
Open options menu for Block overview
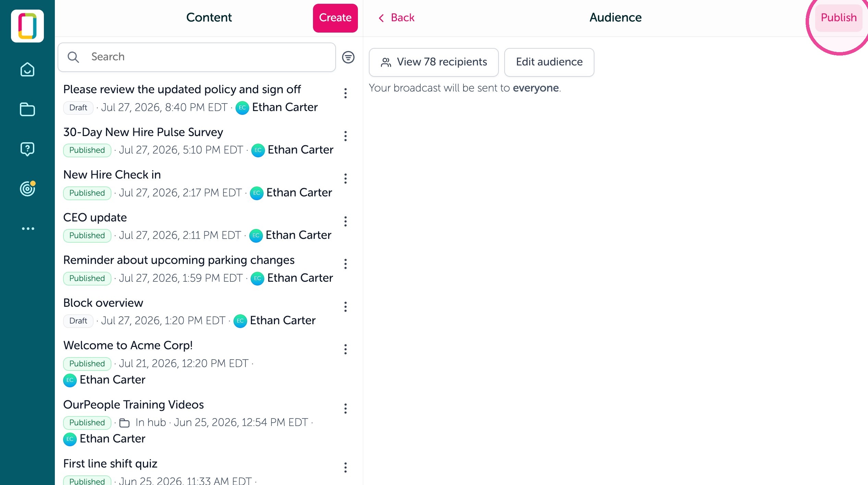click(345, 307)
